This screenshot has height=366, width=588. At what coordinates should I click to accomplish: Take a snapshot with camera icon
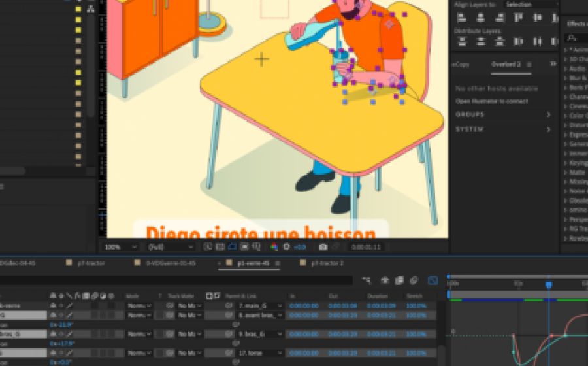pos(323,247)
